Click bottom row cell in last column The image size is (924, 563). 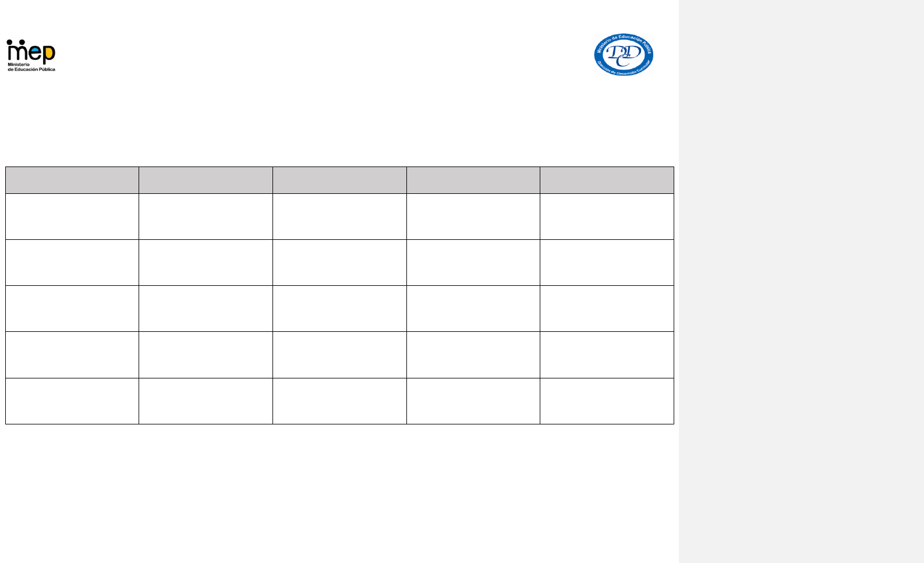coord(607,401)
